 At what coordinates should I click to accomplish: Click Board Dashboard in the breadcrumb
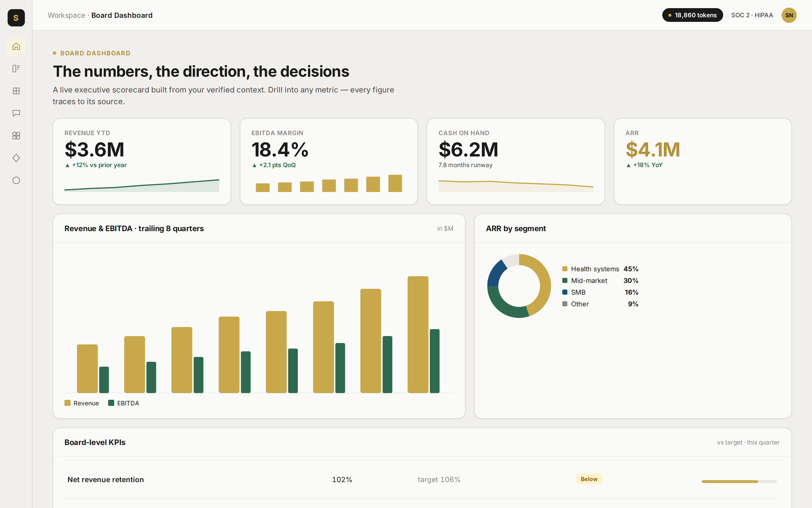pos(122,15)
